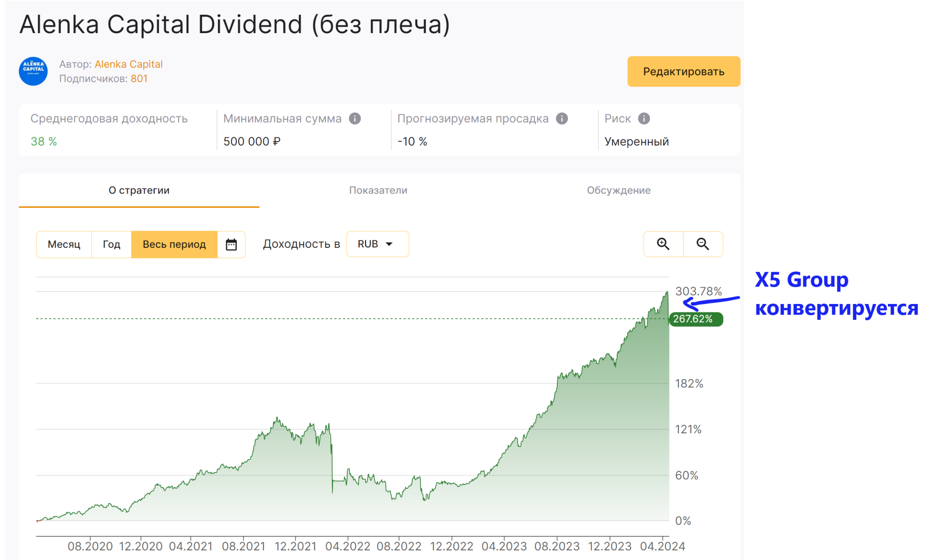Screen dimensions: 934x560
Task: Show info icon next to Риск
Action: pos(644,119)
